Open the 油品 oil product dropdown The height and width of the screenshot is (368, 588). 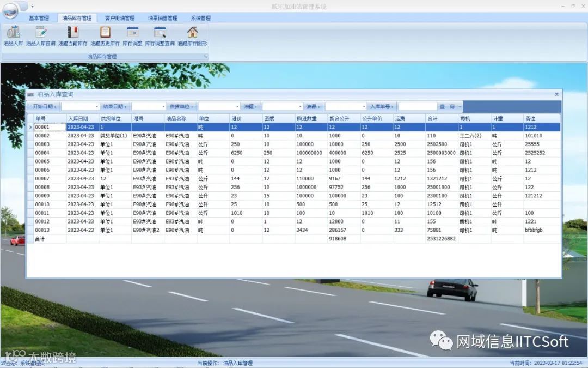click(x=364, y=107)
